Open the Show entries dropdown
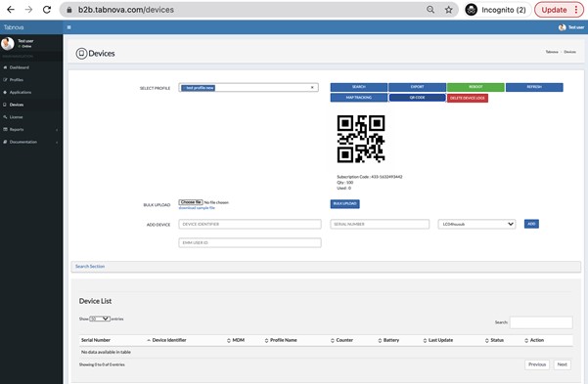The image size is (588, 384). point(100,319)
